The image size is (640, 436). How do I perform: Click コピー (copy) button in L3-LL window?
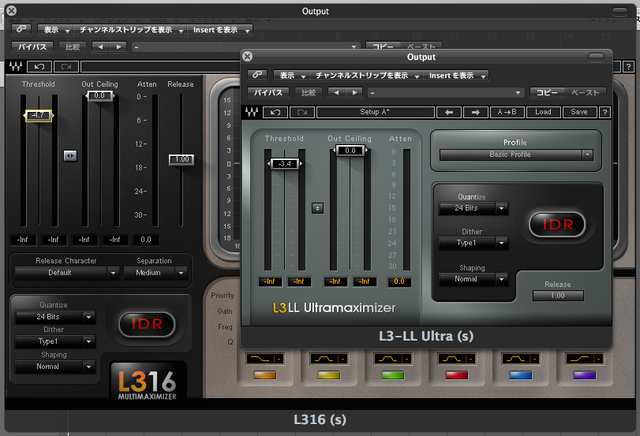click(547, 93)
